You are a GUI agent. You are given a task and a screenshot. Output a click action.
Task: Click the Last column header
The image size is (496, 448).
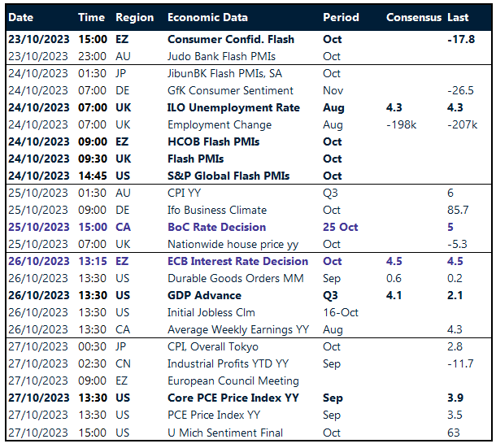tap(459, 17)
